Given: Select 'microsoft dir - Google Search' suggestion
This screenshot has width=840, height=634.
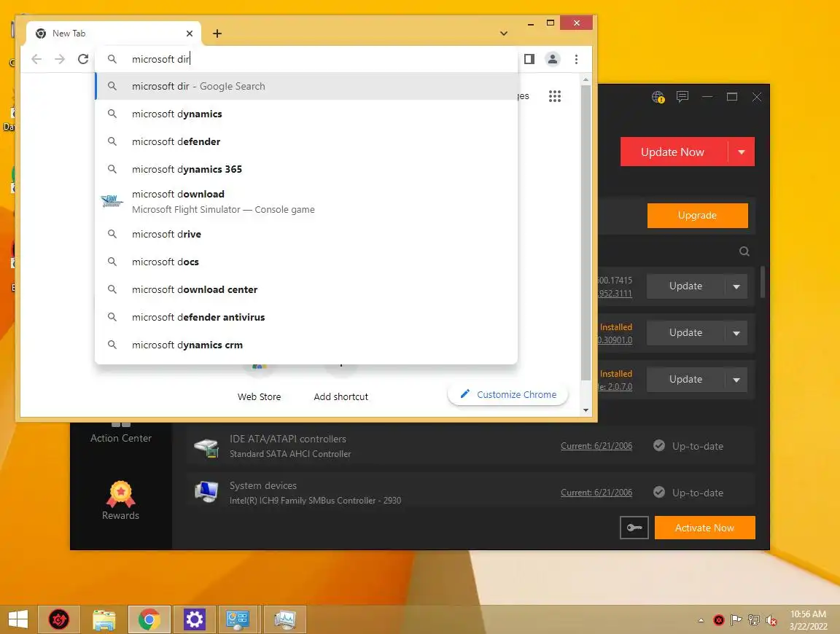Looking at the screenshot, I should (x=306, y=86).
